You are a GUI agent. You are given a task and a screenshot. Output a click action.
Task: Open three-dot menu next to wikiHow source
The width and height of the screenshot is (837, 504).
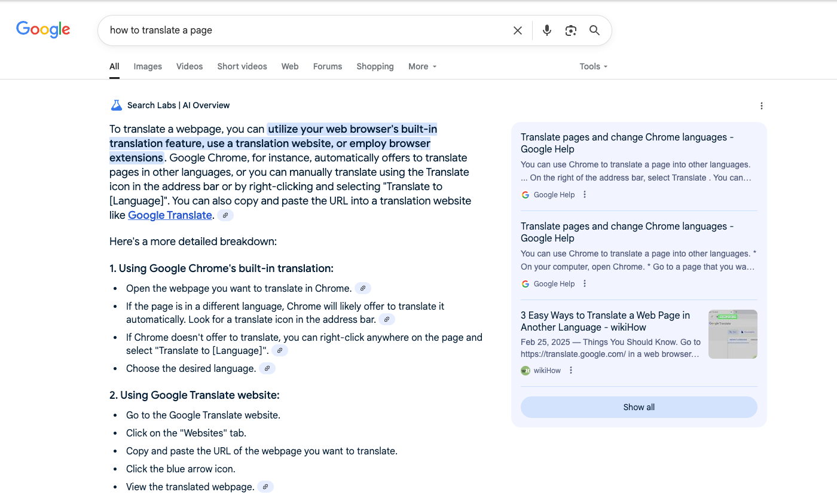click(x=571, y=370)
